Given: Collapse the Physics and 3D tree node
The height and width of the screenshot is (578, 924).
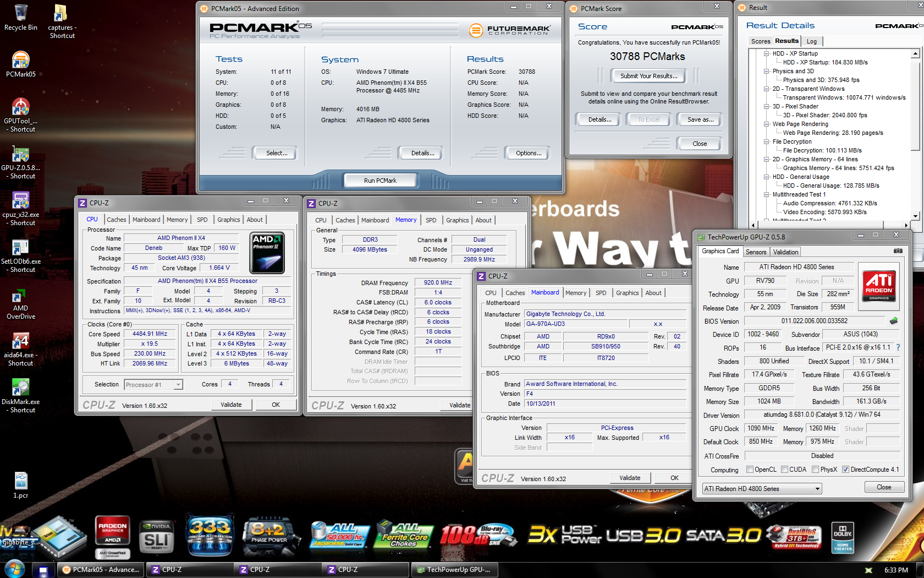Looking at the screenshot, I should 766,71.
